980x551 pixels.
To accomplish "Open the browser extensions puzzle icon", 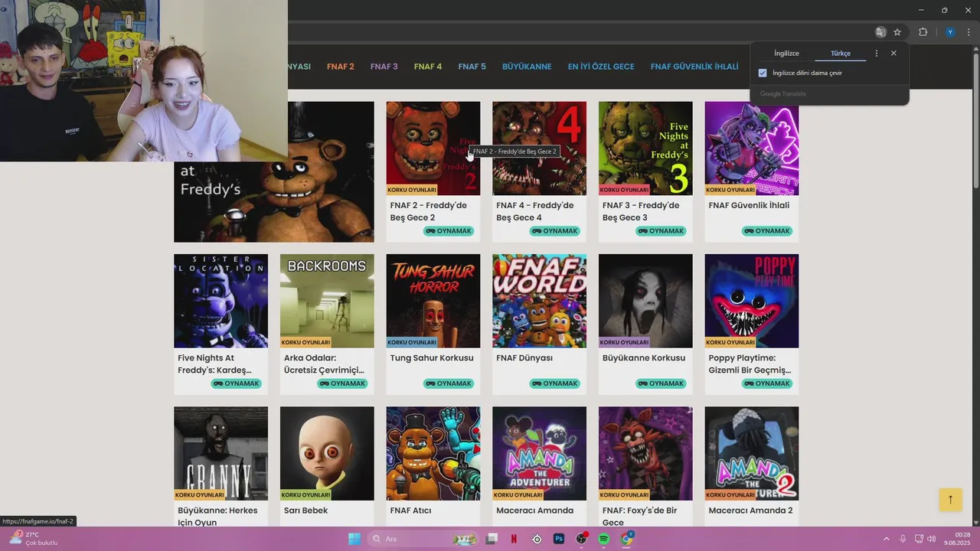I will pos(923,32).
